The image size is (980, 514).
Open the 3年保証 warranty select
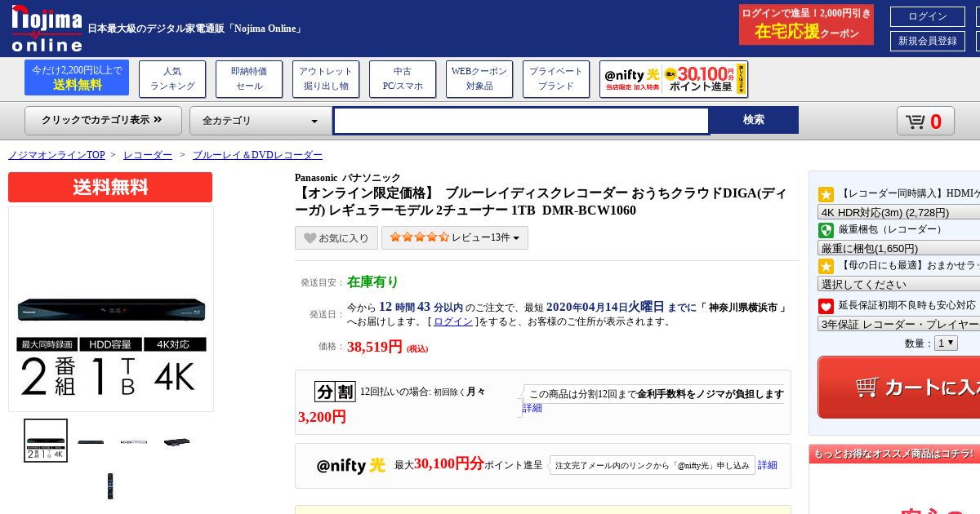click(898, 324)
